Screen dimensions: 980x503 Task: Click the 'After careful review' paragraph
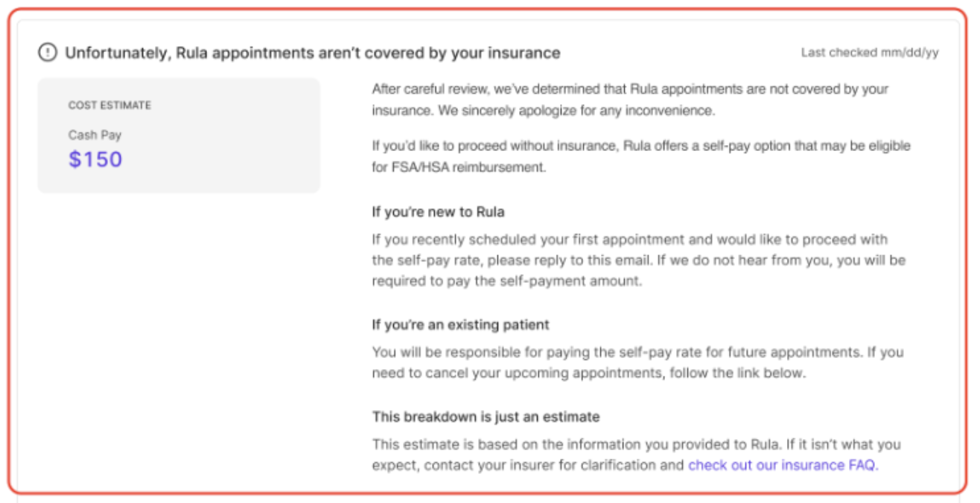coord(630,100)
